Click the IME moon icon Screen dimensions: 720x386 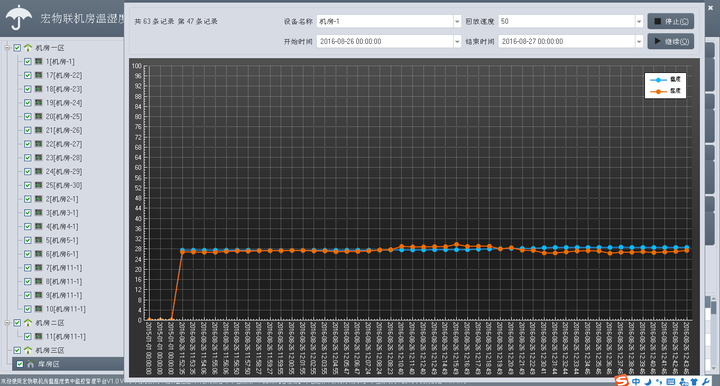[x=648, y=381]
